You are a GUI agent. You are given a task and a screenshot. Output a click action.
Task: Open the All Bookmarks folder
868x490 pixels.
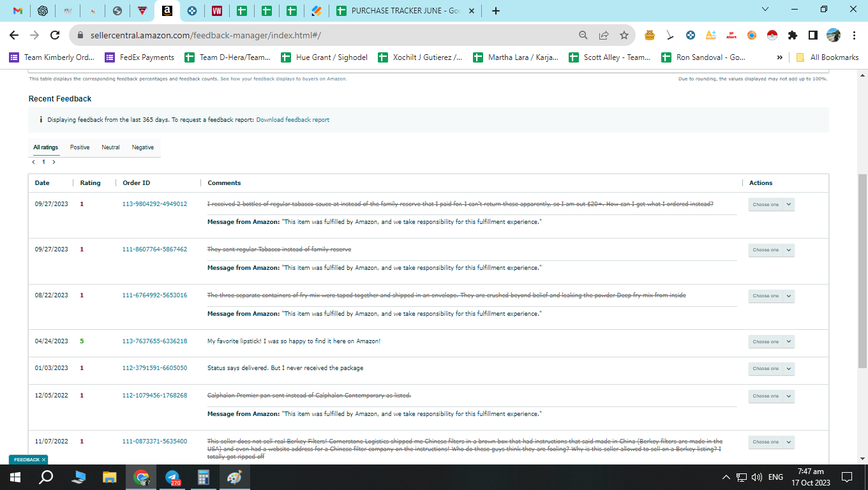(x=827, y=57)
